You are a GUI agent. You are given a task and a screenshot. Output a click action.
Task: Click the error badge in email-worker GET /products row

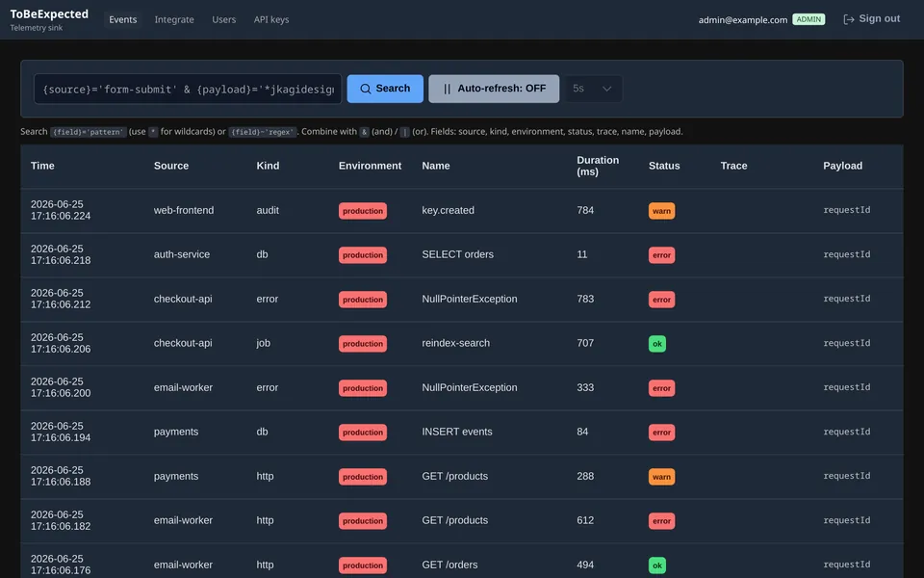(661, 521)
